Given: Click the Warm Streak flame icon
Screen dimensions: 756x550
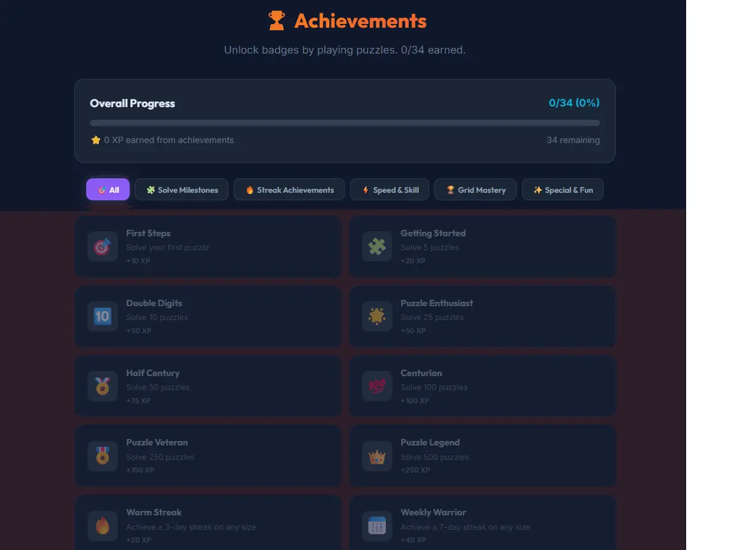Looking at the screenshot, I should click(x=103, y=525).
